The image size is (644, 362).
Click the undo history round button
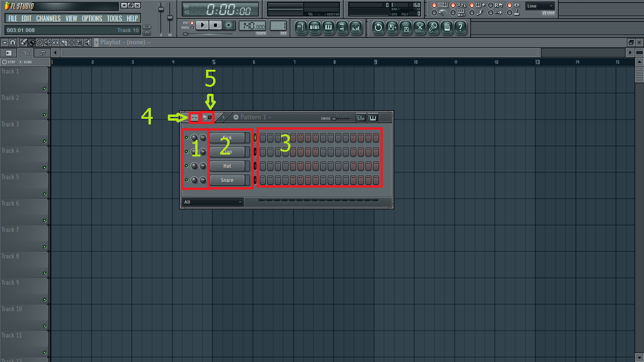378,28
